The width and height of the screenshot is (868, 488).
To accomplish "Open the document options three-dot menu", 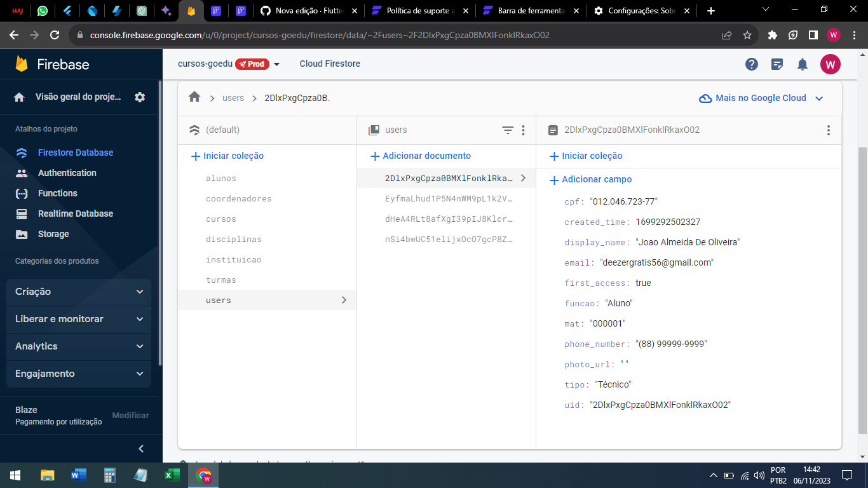I will pos(828,130).
